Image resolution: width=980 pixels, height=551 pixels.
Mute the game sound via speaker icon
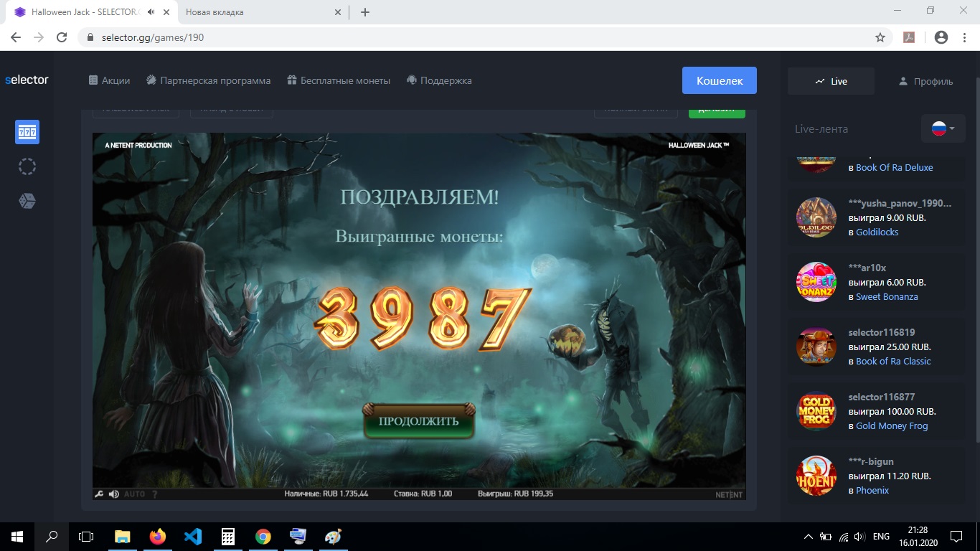pyautogui.click(x=113, y=494)
